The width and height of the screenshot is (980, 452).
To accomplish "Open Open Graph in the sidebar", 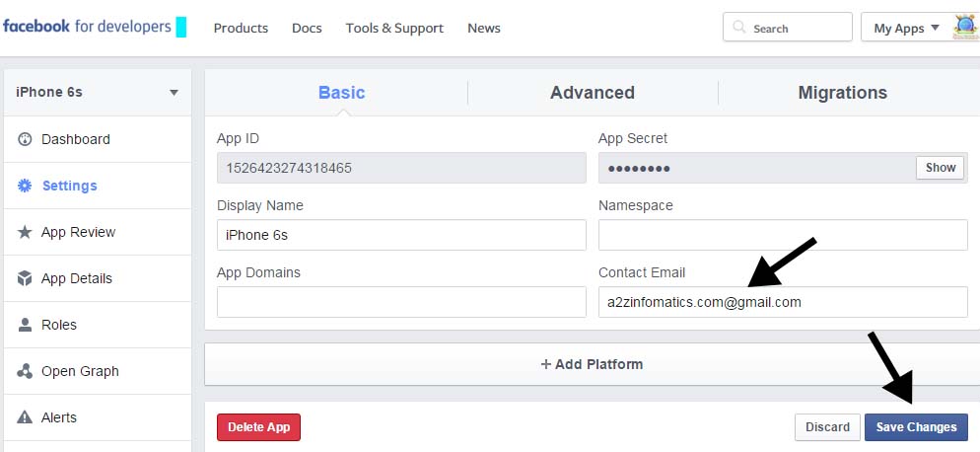I will coord(98,371).
